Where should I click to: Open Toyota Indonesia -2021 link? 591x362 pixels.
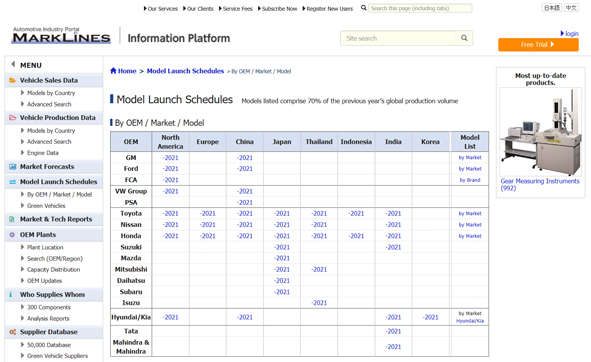point(356,213)
